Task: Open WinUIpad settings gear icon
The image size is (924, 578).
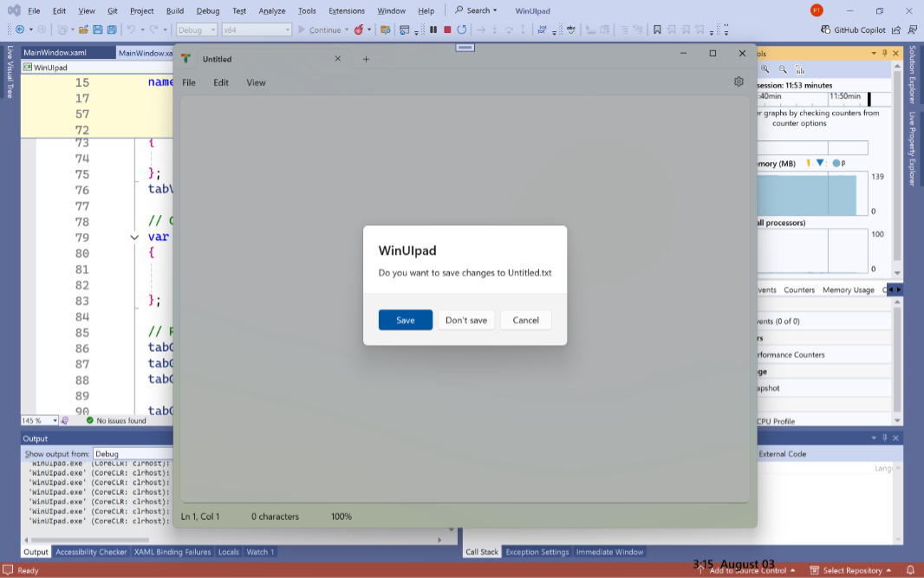Action: point(739,81)
